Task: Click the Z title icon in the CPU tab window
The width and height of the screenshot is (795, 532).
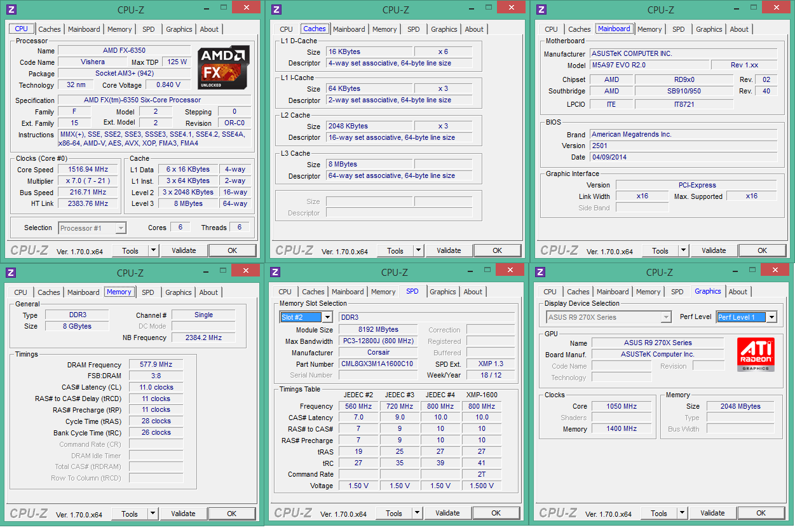Action: pyautogui.click(x=11, y=9)
